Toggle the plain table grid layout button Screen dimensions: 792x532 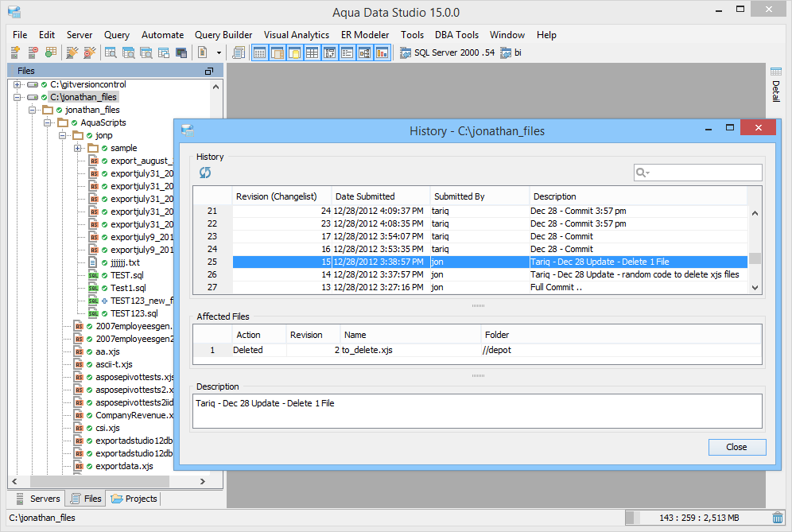(x=313, y=52)
